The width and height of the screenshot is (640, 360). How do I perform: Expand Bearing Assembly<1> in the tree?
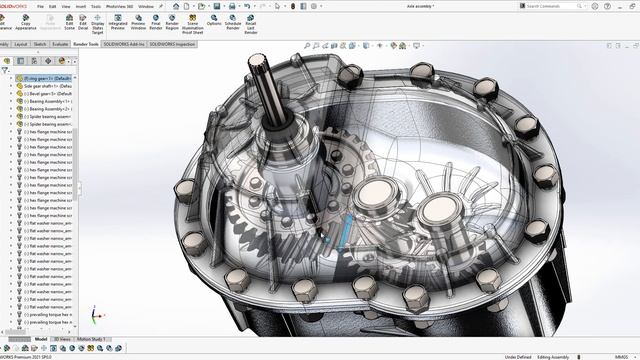11,101
